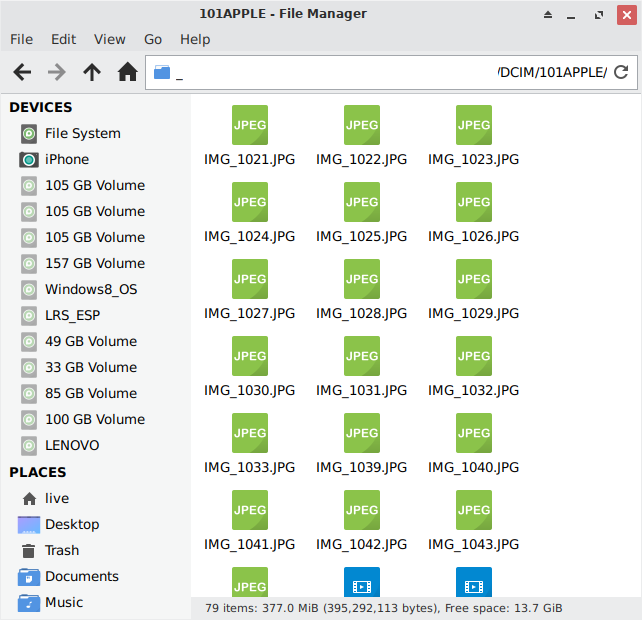Reload the current folder view
Screen dimensions: 642x620
click(621, 72)
